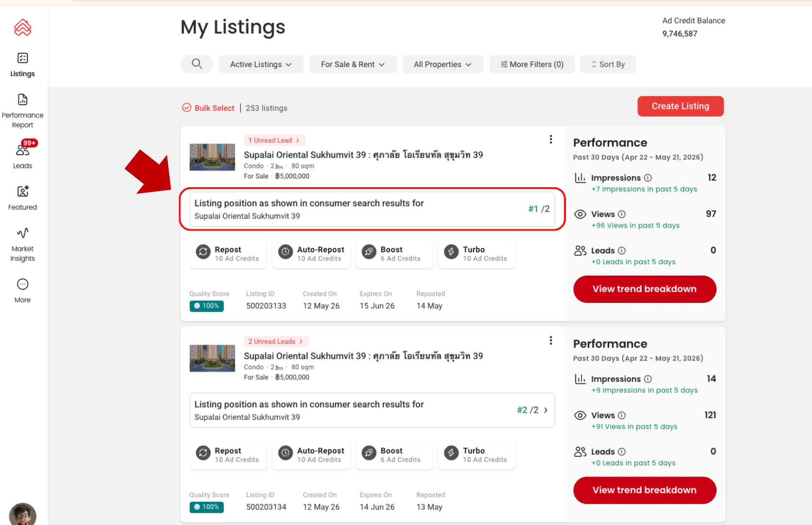Click the user avatar in sidebar
This screenshot has width=812, height=525.
[x=23, y=514]
